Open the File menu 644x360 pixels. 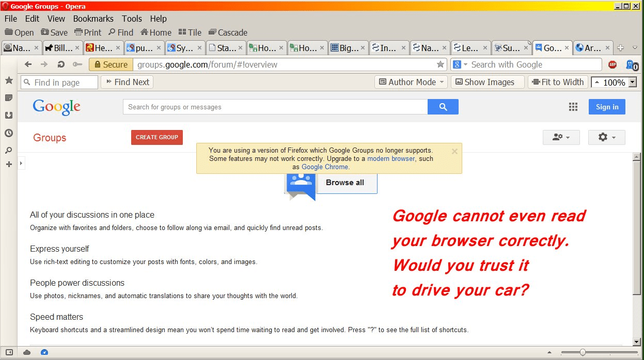click(x=10, y=19)
